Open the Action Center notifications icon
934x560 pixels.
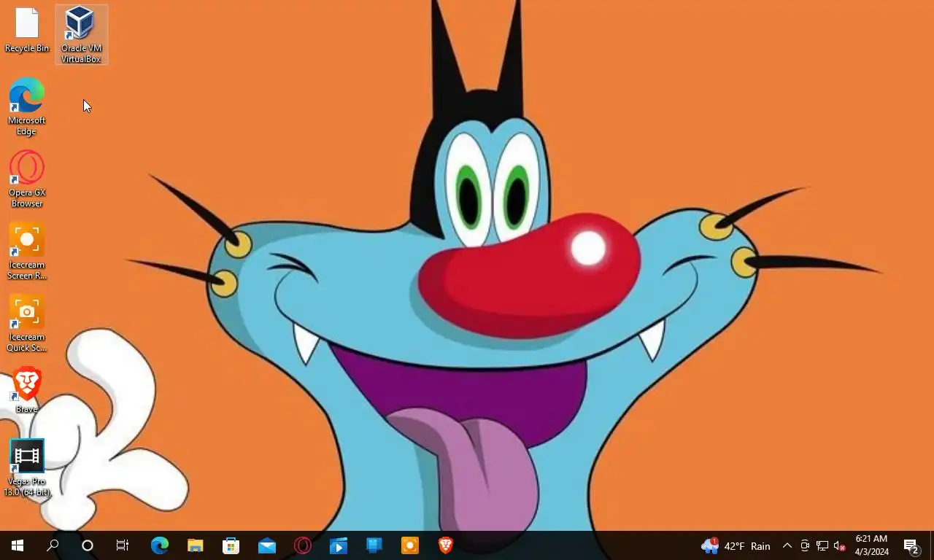pos(911,545)
